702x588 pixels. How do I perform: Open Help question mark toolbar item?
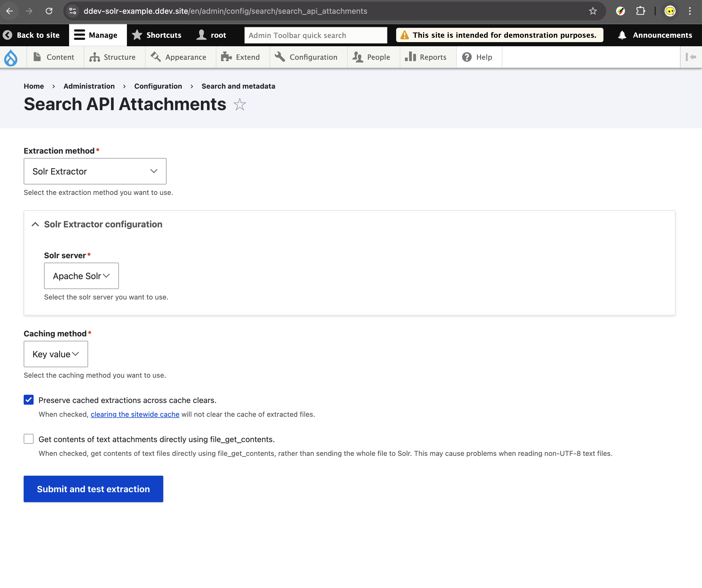click(477, 57)
